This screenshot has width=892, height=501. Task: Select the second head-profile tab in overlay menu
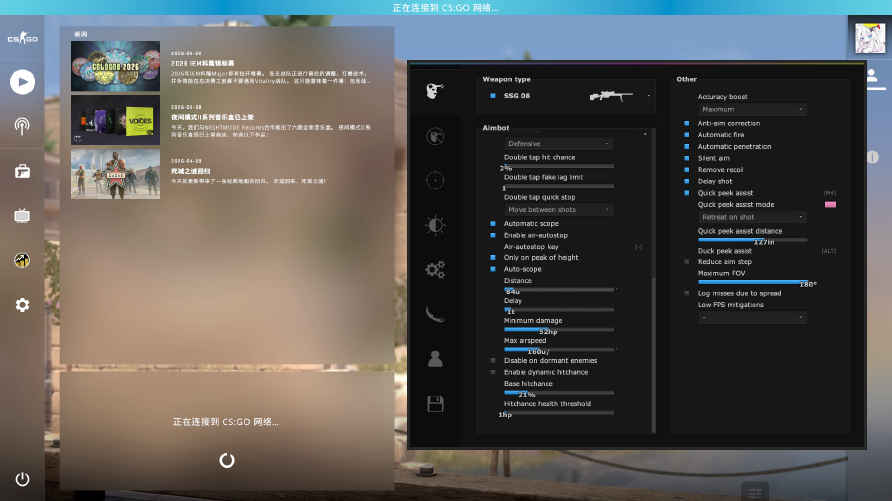435,136
